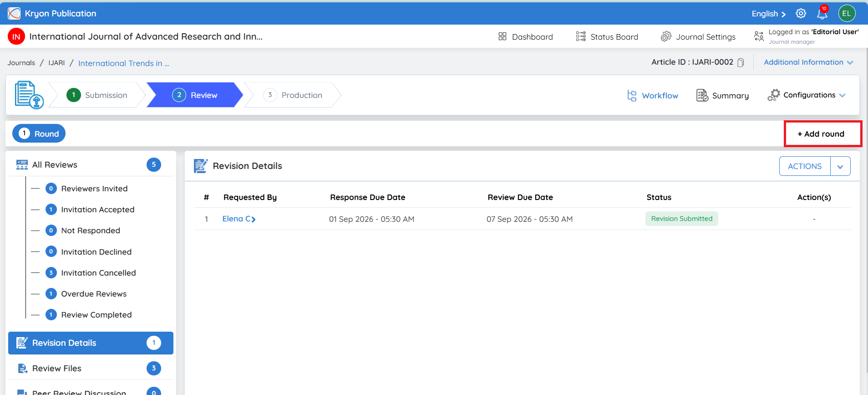Select the Submission stage step
This screenshot has height=395, width=868.
point(97,95)
